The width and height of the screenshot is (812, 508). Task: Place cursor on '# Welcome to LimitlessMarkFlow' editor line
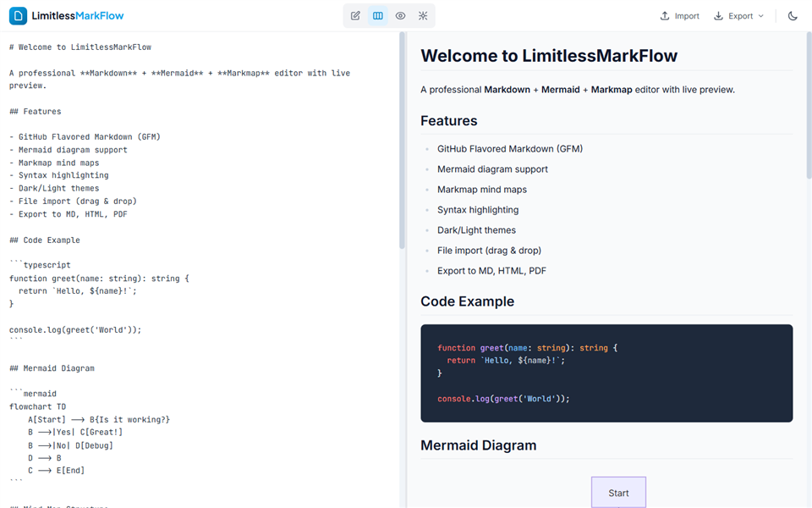click(x=80, y=47)
